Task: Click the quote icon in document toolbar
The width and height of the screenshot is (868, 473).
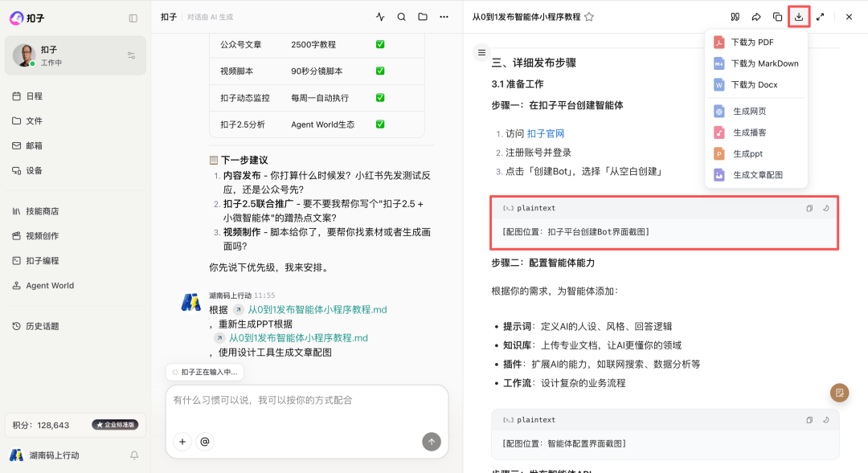Action: pyautogui.click(x=735, y=17)
